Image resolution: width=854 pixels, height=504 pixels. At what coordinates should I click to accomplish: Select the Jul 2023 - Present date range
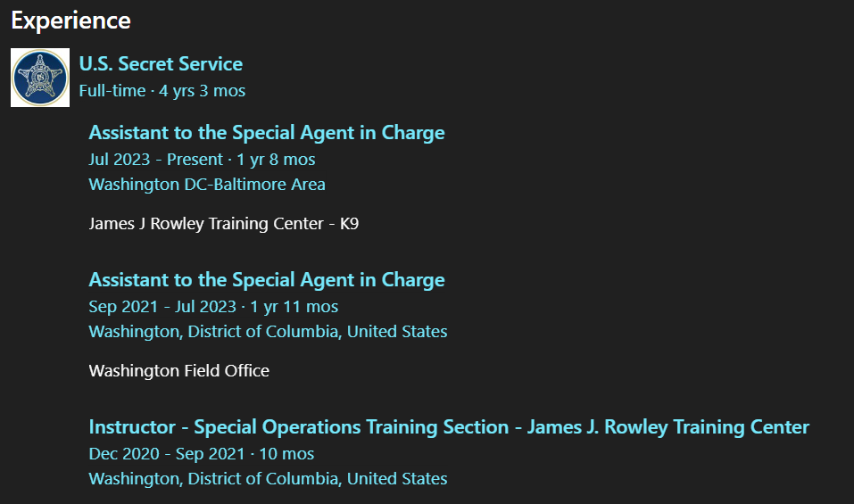(x=156, y=160)
